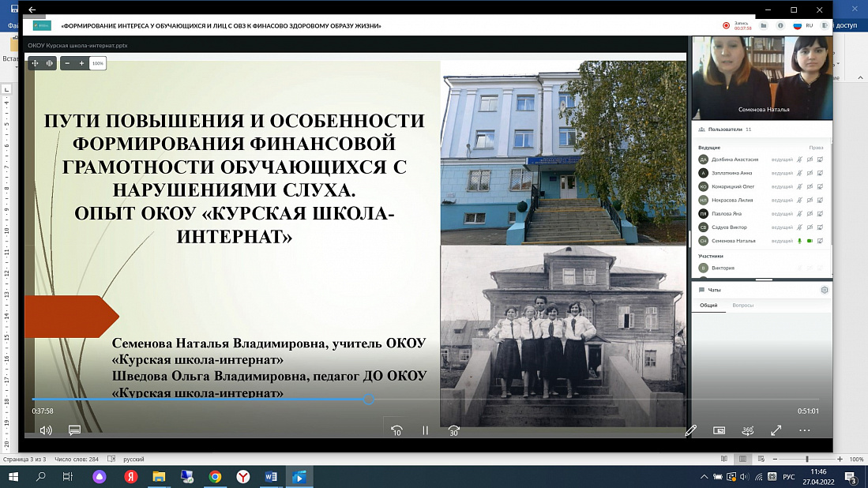This screenshot has height=488, width=868.
Task: Pause the video playback
Action: click(425, 430)
